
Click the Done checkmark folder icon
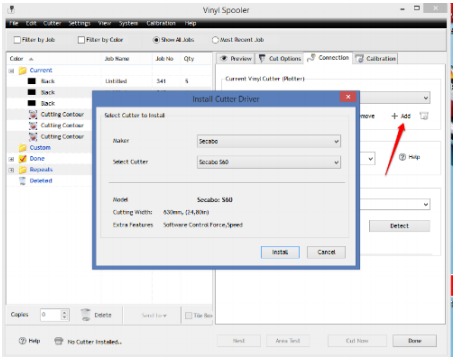pos(22,159)
